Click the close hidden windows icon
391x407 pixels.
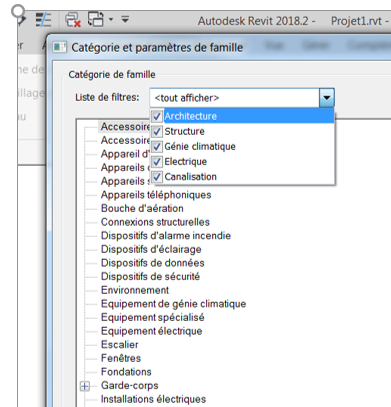73,20
